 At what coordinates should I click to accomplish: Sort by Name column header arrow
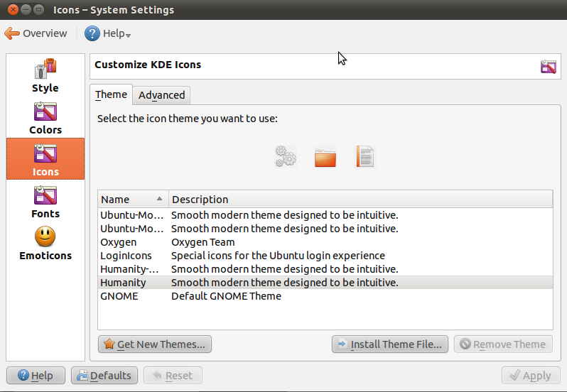tap(159, 199)
